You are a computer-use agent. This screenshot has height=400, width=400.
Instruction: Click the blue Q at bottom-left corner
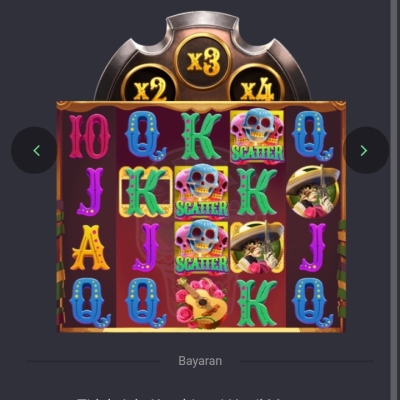[90, 303]
